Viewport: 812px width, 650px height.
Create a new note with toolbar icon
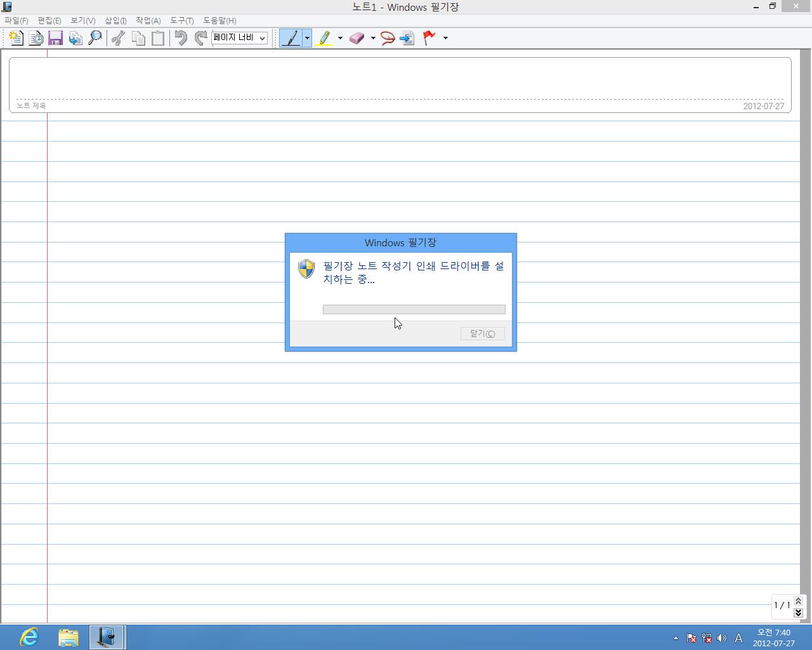pos(16,38)
